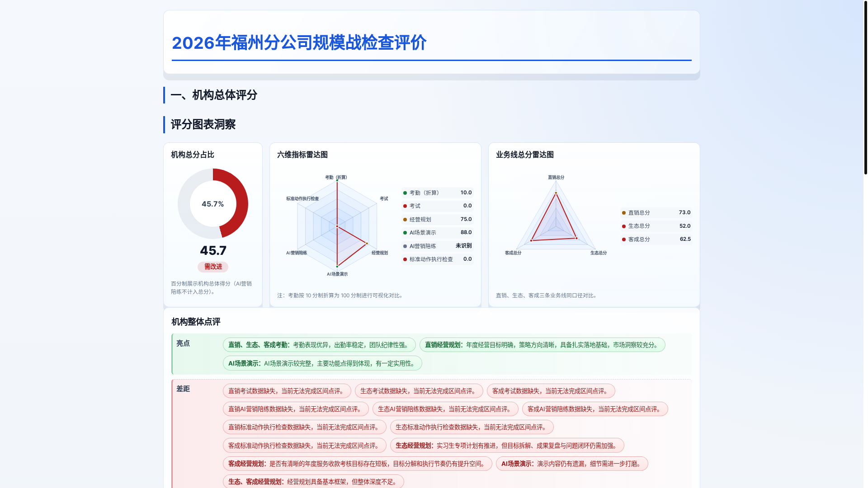868x488 pixels.
Task: Click the 业务线总分雷达图 card title
Action: (x=525, y=155)
